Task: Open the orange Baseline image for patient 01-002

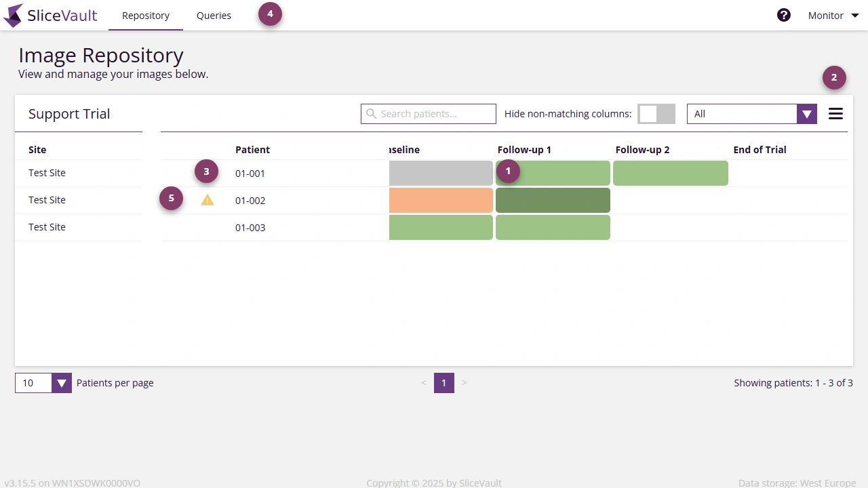Action: [x=441, y=200]
